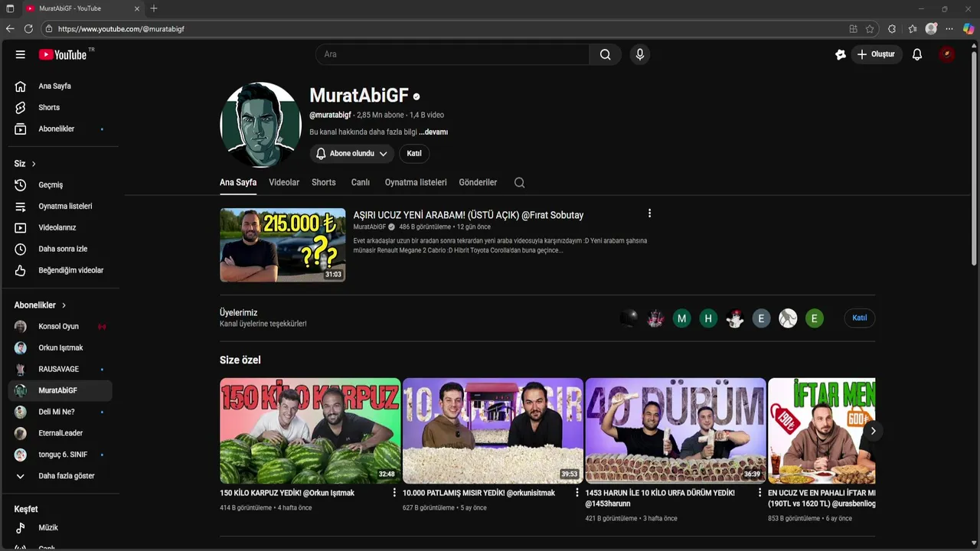
Task: Expand the Siz section chevron
Action: [x=34, y=164]
